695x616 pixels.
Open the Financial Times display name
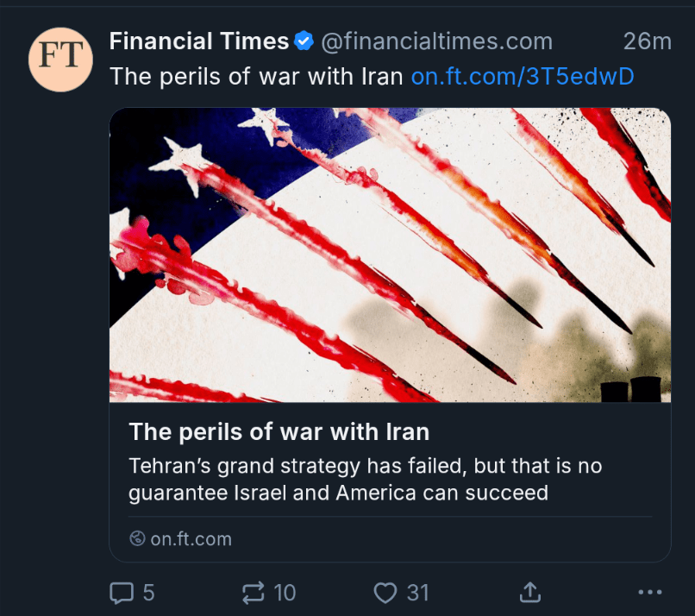tap(198, 41)
